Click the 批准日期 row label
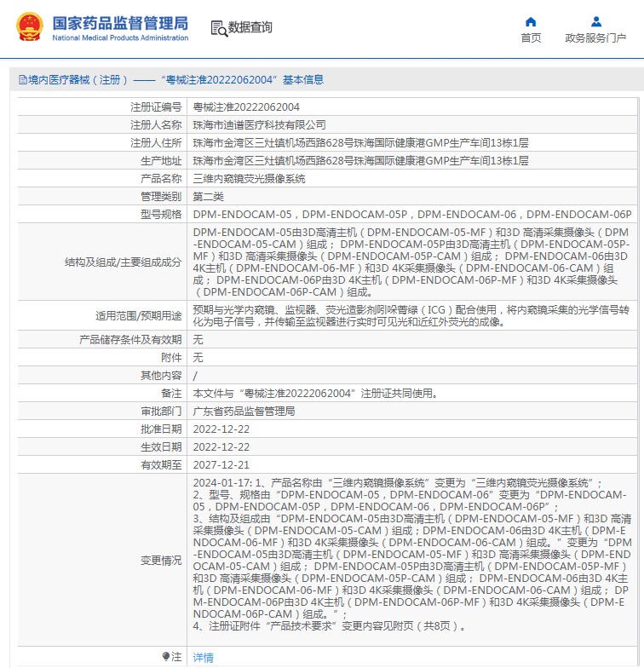 click(161, 429)
